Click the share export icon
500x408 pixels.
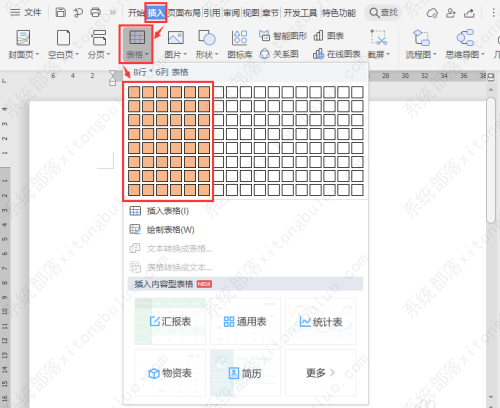469,13
